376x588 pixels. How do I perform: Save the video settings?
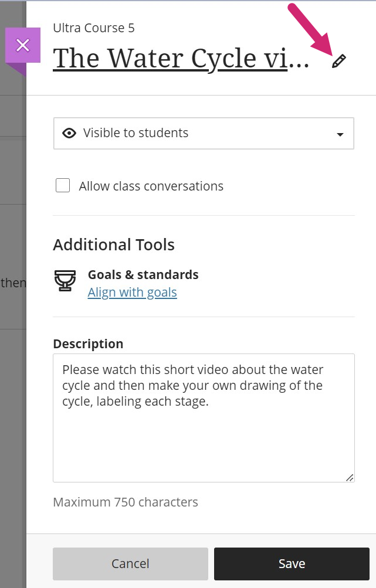point(292,563)
